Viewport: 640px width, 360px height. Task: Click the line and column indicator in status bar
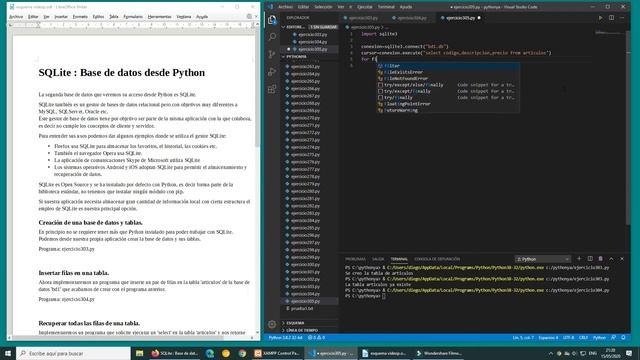523,338
